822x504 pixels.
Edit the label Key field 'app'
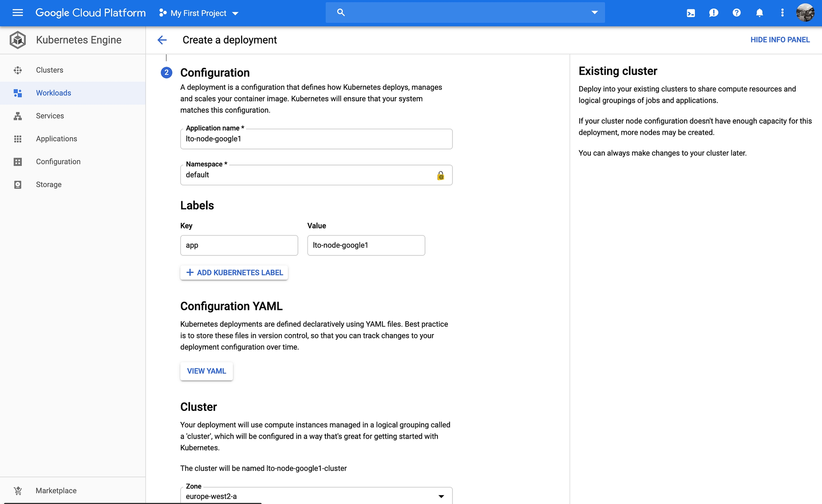tap(239, 245)
